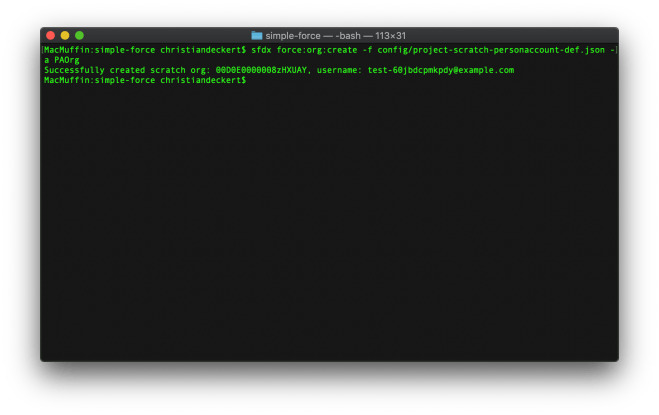This screenshot has width=659, height=415.
Task: Close the Terminal window with red button
Action: click(x=50, y=35)
